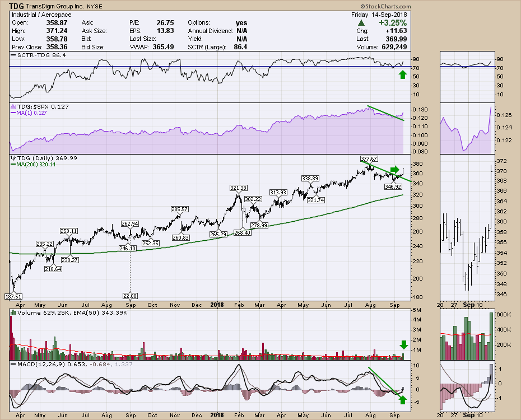Click the Friday 14-Sep-2018 date
This screenshot has height=420, width=521.
pyautogui.click(x=379, y=15)
